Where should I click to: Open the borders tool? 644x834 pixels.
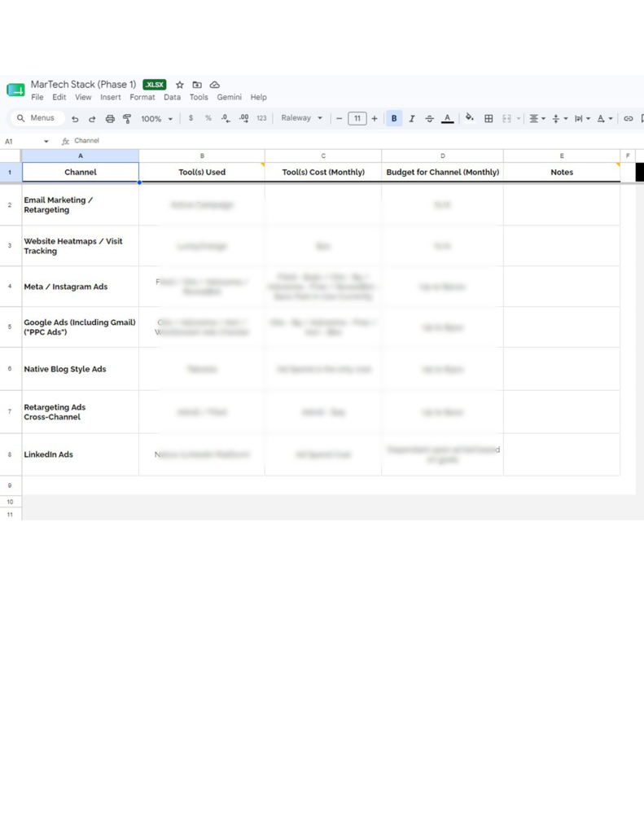coord(488,119)
